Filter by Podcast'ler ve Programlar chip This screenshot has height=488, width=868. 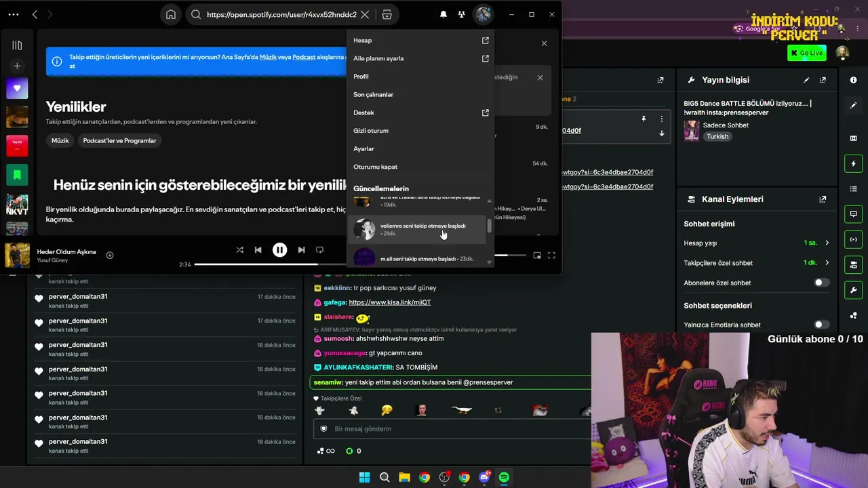(119, 141)
